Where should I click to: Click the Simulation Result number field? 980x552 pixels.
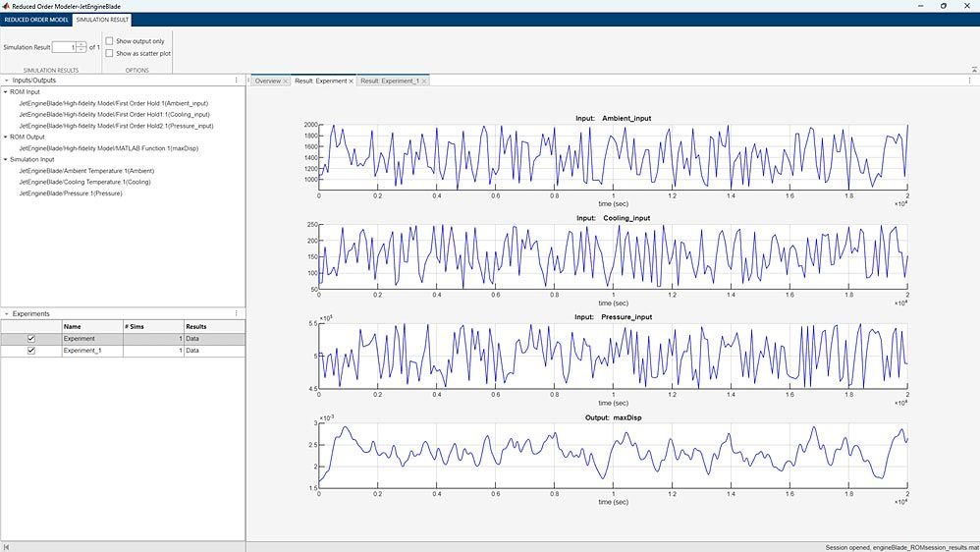[x=63, y=47]
